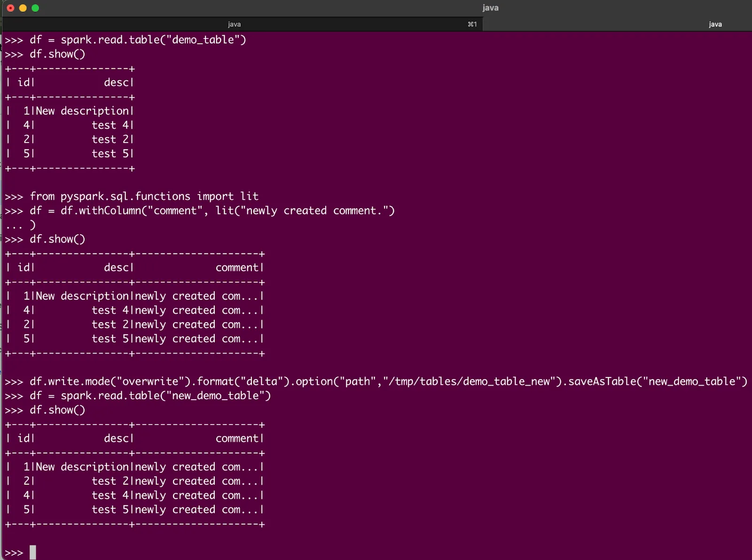Click the /tmp/tables/demo_table_new path text
Viewport: 752px width, 560px height.
(x=469, y=381)
